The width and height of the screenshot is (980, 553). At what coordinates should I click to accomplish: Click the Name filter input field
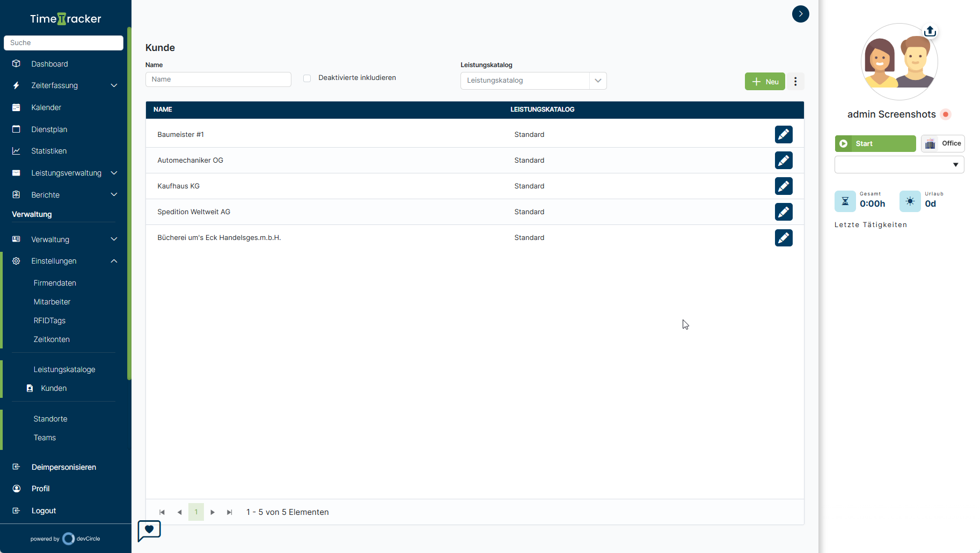[218, 79]
